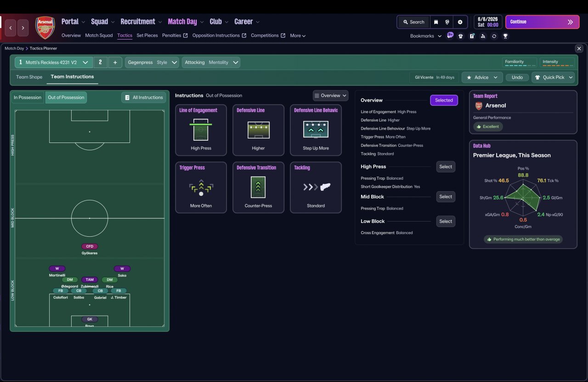Select the Defensive Transition Counter-Press card
Viewport: 588px width, 382px height.
pyautogui.click(x=258, y=187)
